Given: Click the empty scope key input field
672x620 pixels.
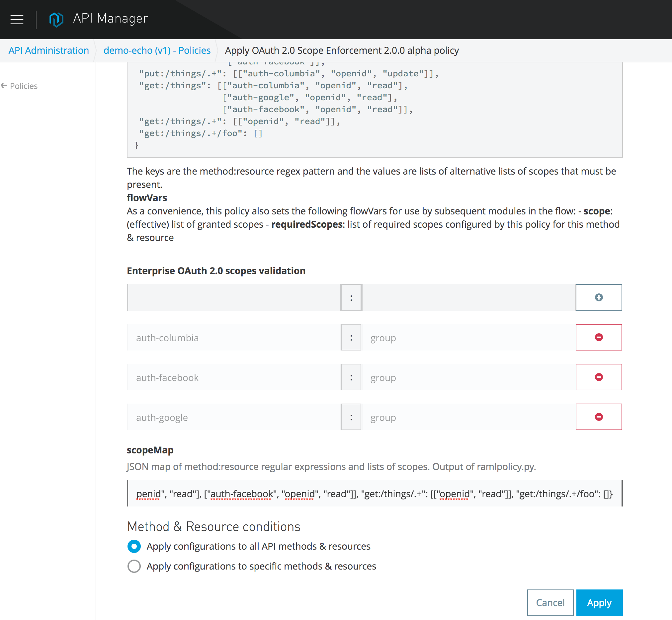Looking at the screenshot, I should coord(234,297).
